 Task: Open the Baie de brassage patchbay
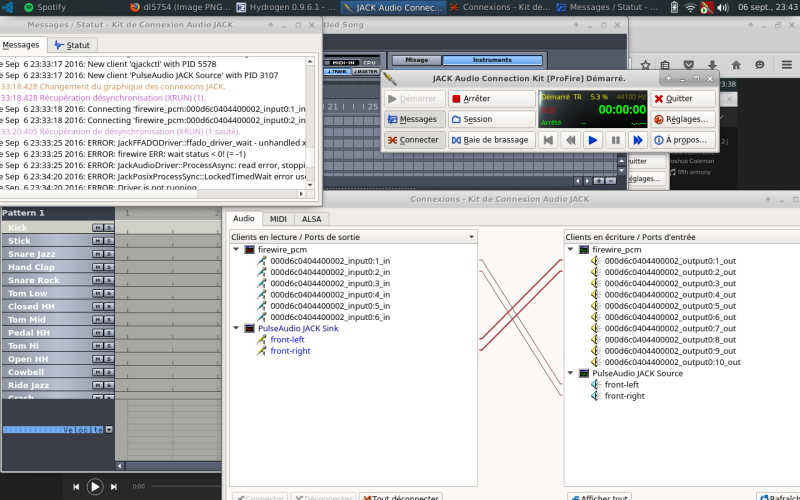click(x=491, y=140)
